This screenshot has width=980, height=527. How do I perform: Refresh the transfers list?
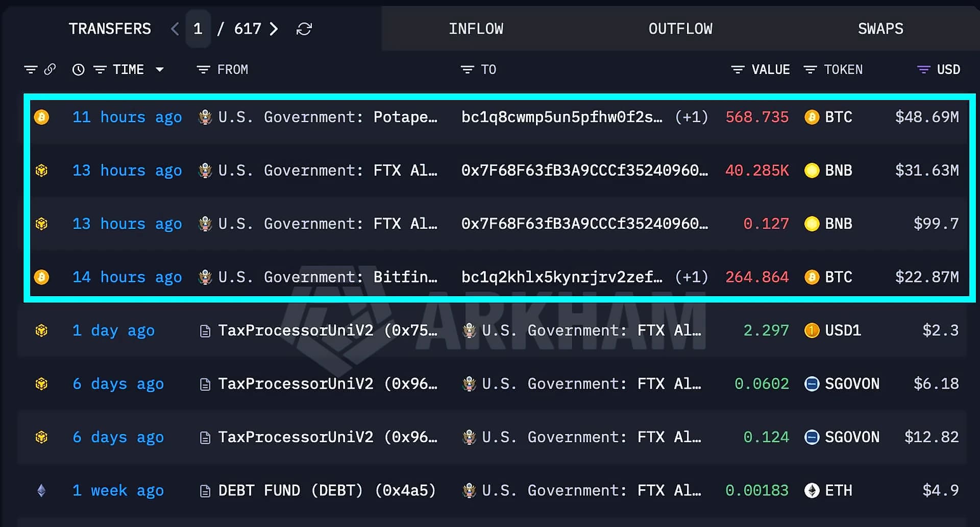pyautogui.click(x=304, y=29)
